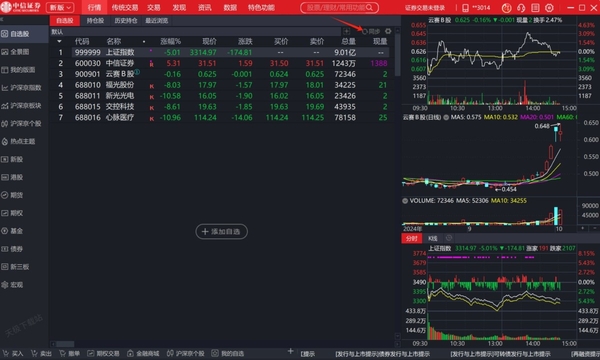Open the 交易 menu
The height and width of the screenshot is (360, 600).
[153, 8]
